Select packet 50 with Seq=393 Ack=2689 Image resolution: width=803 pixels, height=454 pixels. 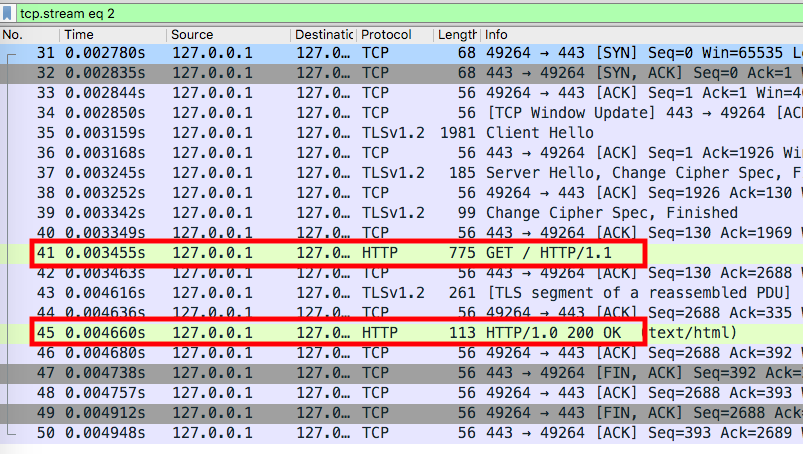[402, 433]
